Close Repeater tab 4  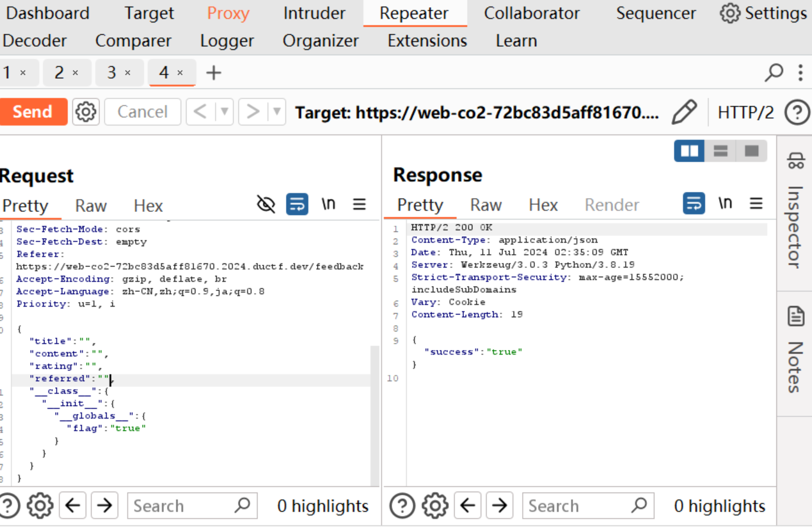[x=180, y=73]
